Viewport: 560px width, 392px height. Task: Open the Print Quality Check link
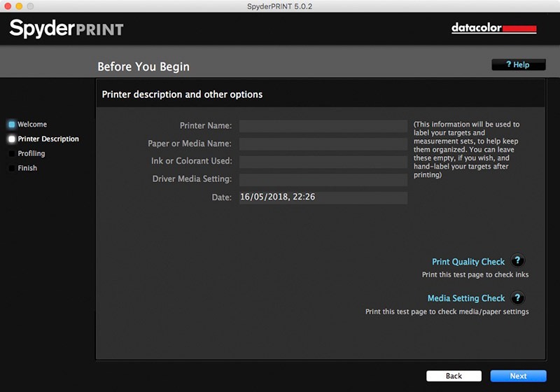click(468, 262)
